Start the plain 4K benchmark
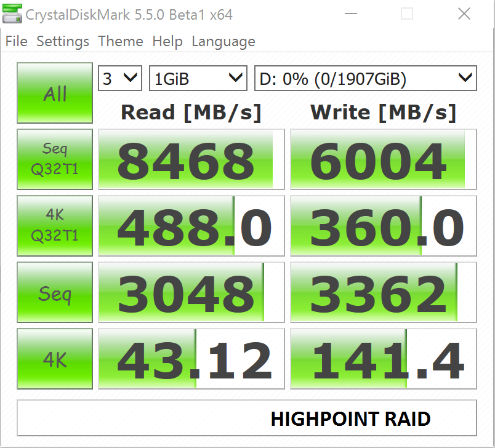This screenshot has width=495, height=448. click(x=55, y=359)
